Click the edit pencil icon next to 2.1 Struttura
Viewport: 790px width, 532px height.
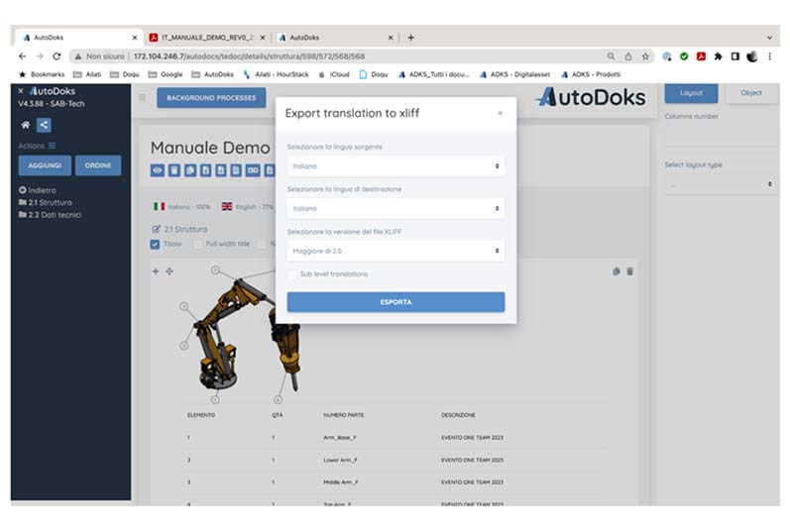(157, 229)
